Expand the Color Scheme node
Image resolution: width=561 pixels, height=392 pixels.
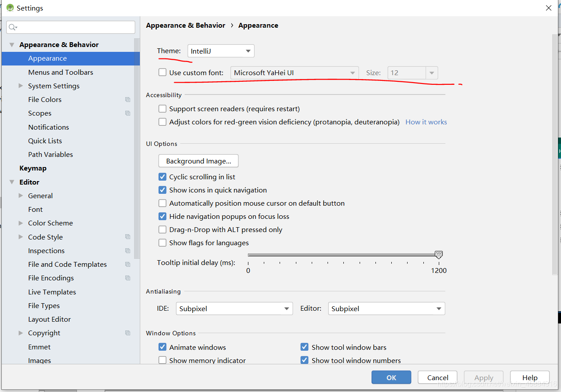21,223
